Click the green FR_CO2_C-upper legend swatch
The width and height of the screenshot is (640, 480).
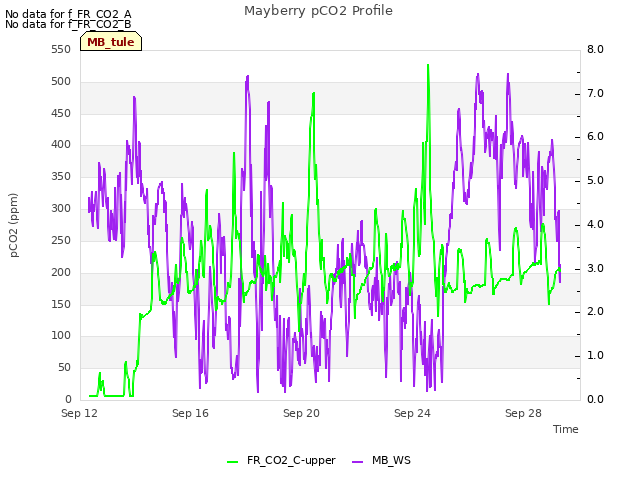232,461
